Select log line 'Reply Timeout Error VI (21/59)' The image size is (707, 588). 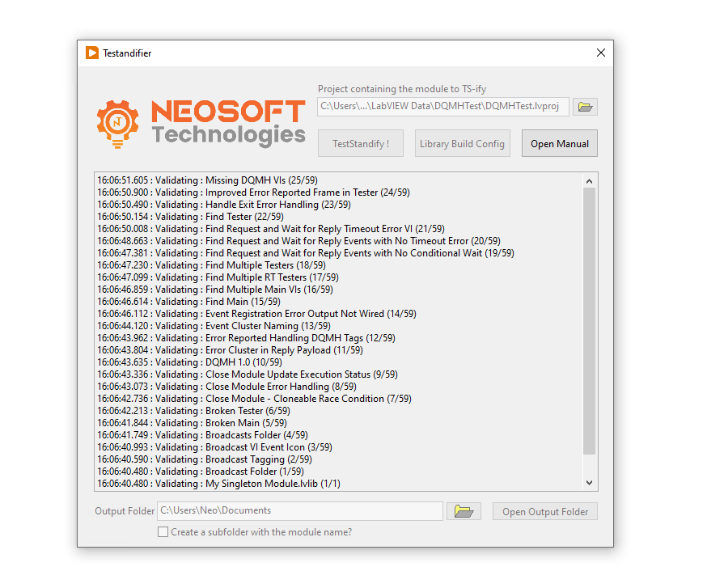point(271,229)
